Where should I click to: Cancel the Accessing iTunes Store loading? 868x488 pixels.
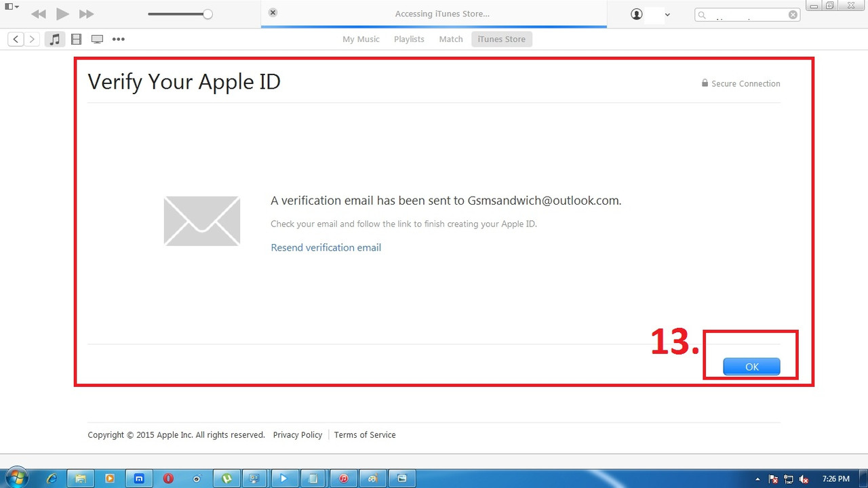[273, 13]
